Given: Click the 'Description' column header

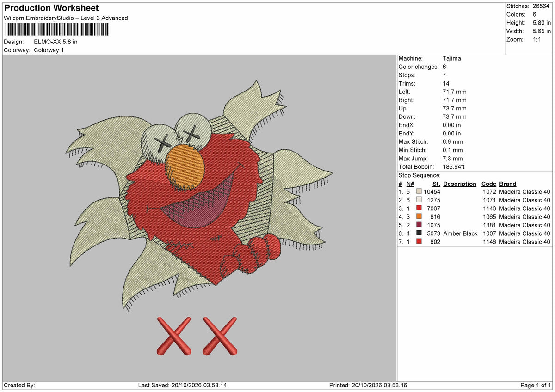Looking at the screenshot, I should [460, 184].
